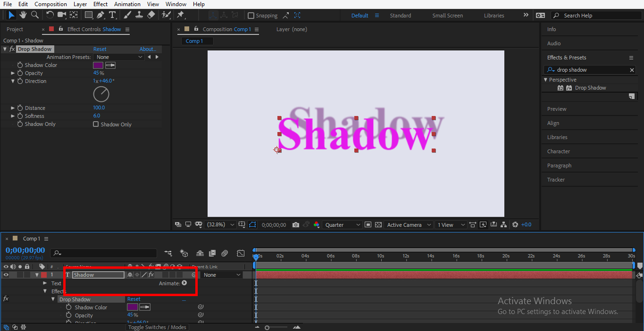This screenshot has width=644, height=331.
Task: Select the Rotation tool
Action: [50, 15]
